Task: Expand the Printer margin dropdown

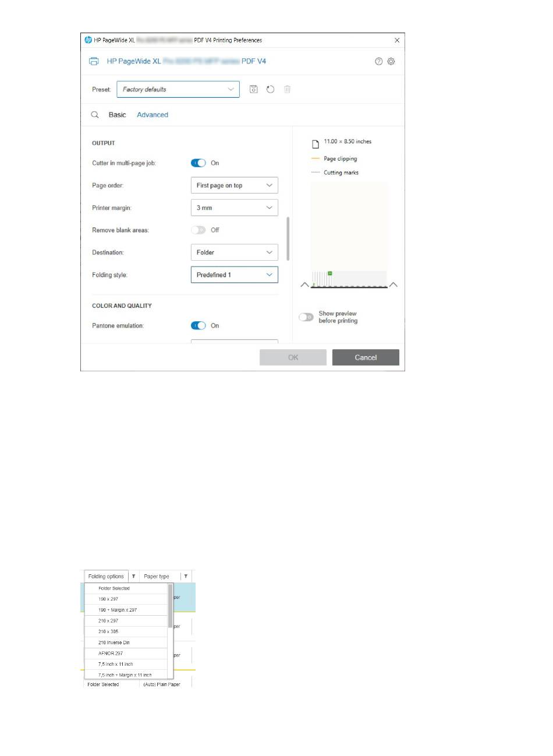Action: tap(235, 207)
